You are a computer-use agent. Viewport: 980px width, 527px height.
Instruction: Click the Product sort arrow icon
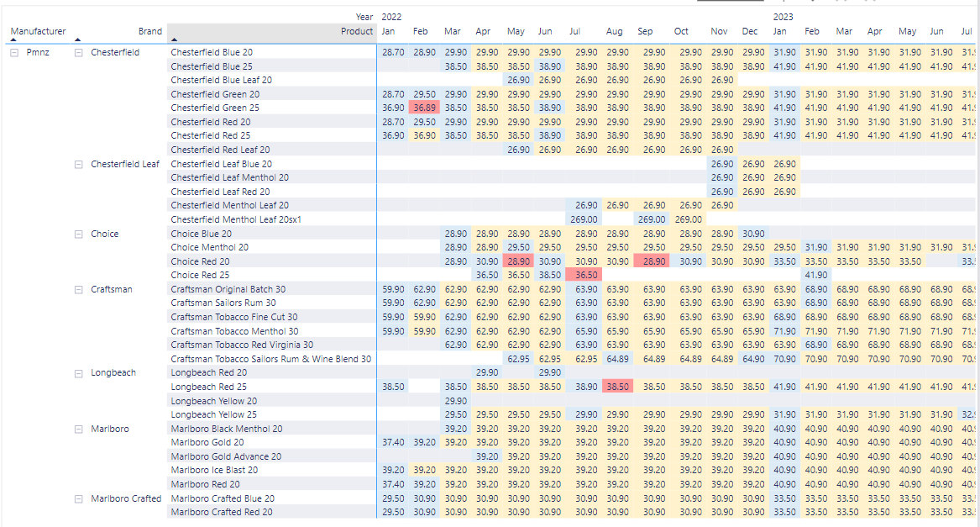click(x=174, y=40)
